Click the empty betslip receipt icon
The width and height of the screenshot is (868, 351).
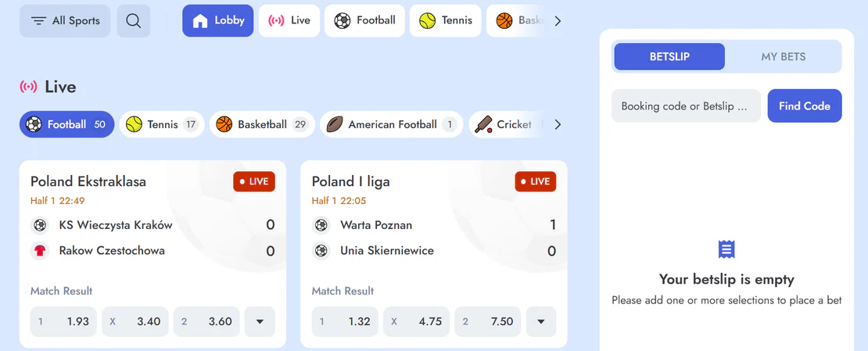point(726,249)
